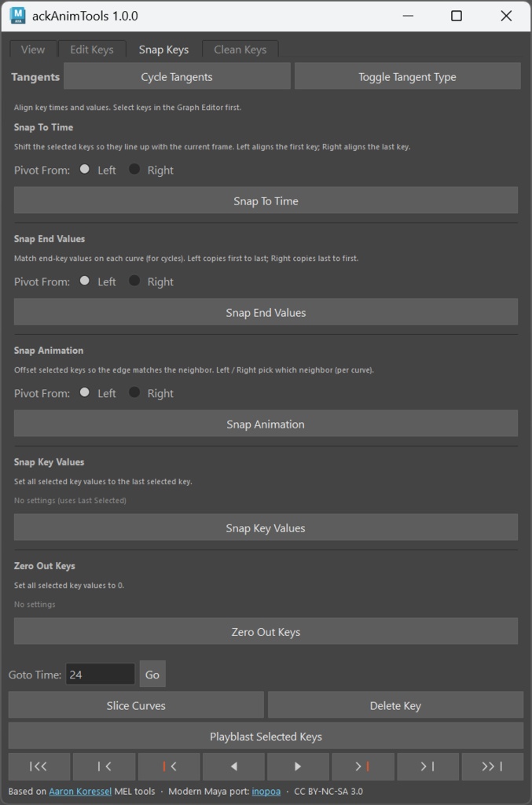Select Left pivot for Snap Animation
532x805 pixels.
pos(85,392)
